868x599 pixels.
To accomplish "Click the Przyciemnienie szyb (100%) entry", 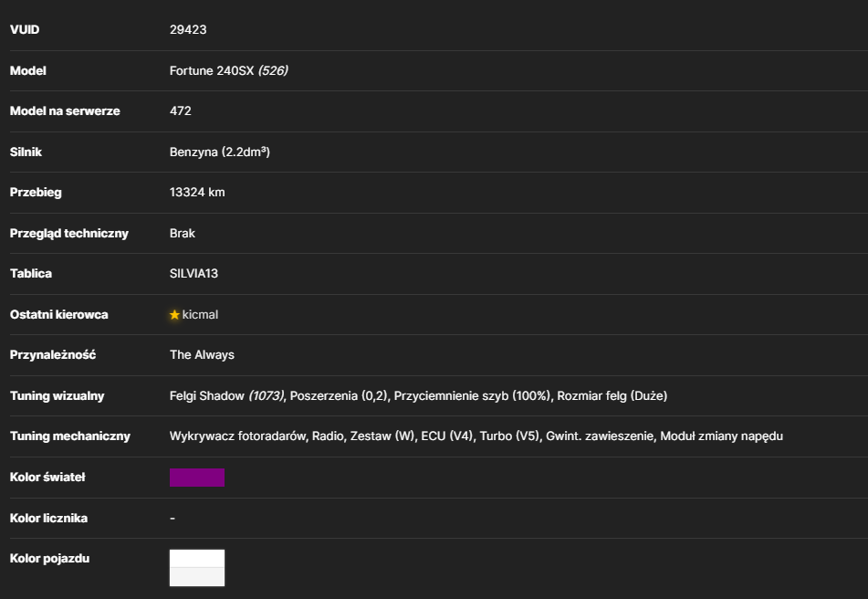I will [x=472, y=395].
